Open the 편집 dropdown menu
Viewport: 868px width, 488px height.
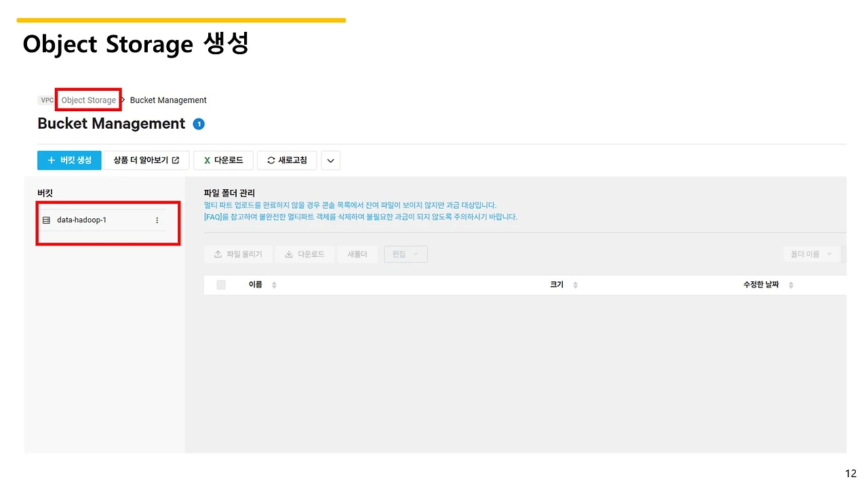(406, 254)
